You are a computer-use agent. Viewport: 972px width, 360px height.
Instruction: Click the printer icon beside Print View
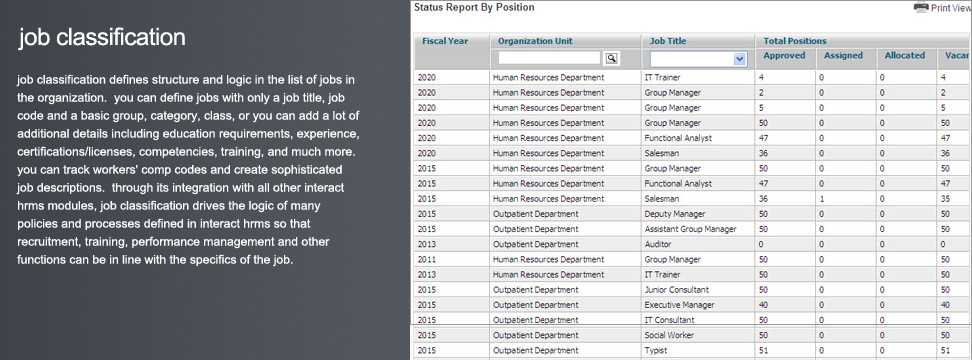pyautogui.click(x=921, y=7)
